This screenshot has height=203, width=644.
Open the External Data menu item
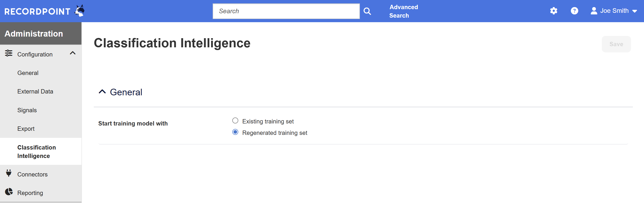click(35, 92)
